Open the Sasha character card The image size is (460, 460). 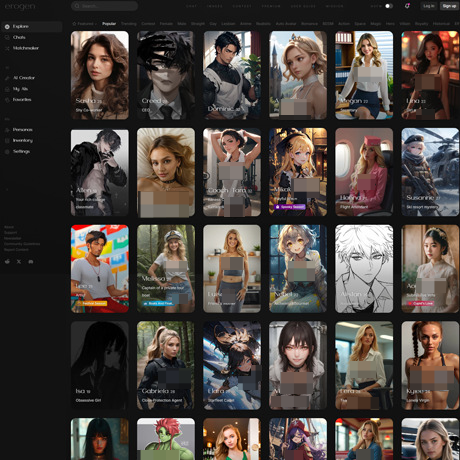100,75
